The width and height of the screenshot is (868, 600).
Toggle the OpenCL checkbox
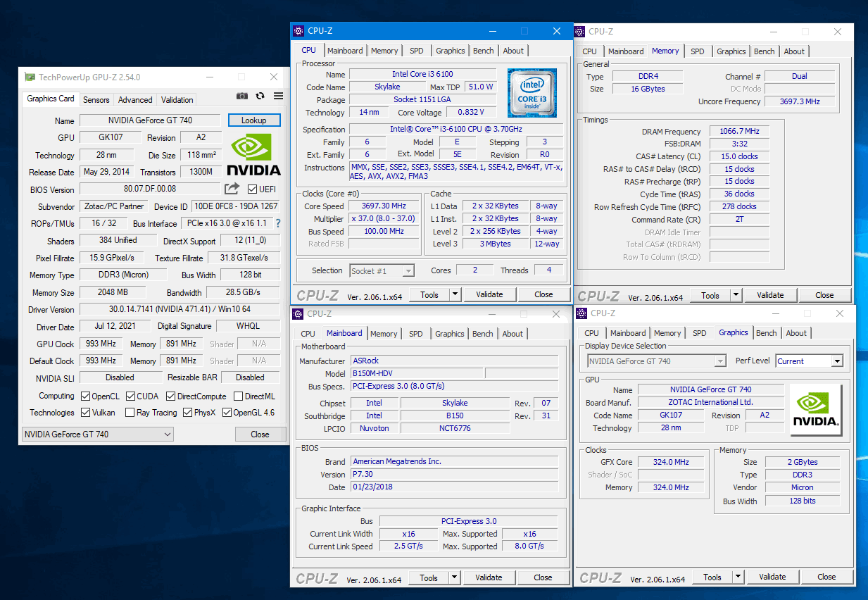coord(85,396)
